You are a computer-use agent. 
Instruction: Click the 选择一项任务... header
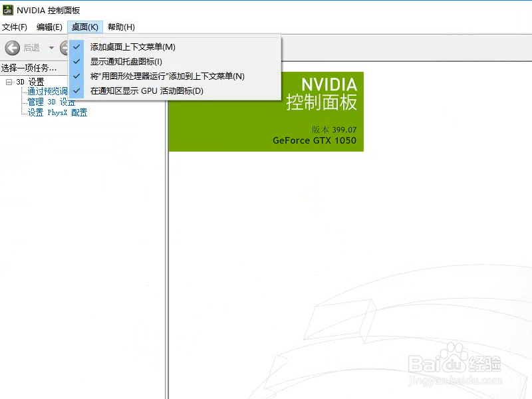[x=29, y=68]
